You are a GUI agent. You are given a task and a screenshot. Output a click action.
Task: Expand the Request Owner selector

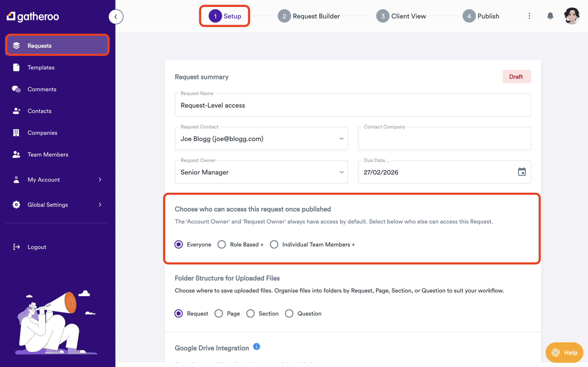tap(342, 172)
